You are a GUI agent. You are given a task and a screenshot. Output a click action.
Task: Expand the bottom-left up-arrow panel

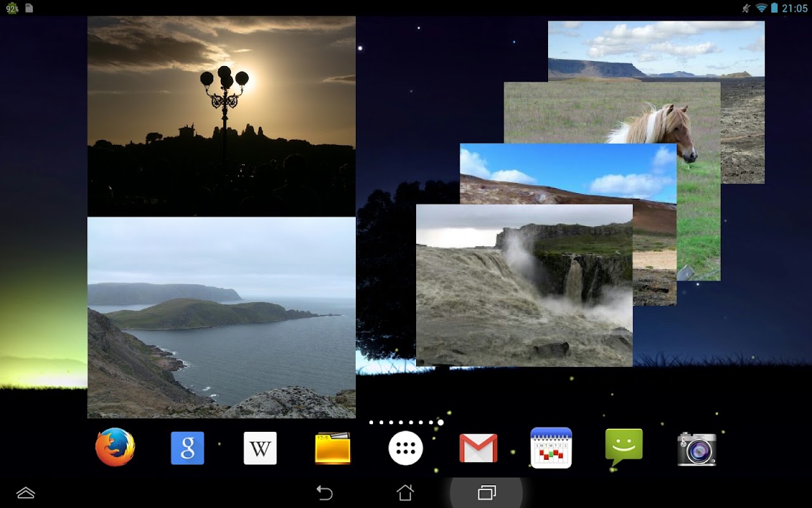point(25,493)
